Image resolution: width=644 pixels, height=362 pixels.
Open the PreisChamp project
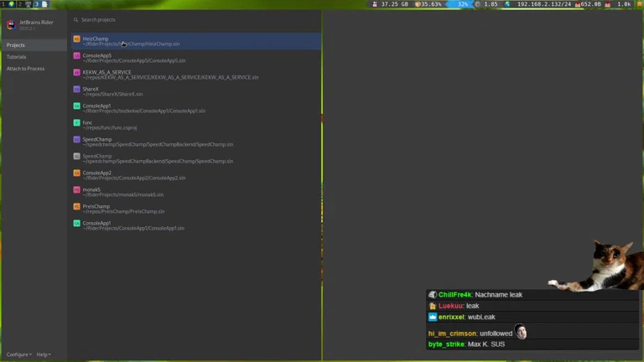click(196, 209)
